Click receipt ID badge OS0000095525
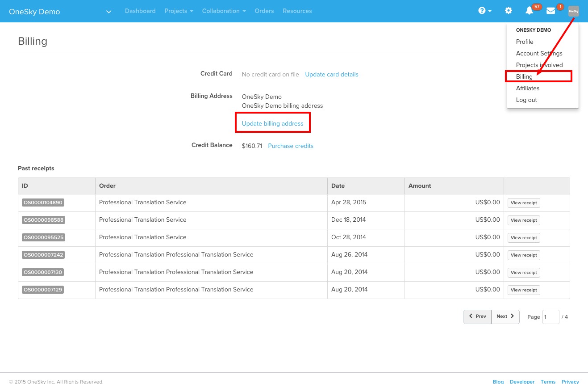 click(x=43, y=237)
